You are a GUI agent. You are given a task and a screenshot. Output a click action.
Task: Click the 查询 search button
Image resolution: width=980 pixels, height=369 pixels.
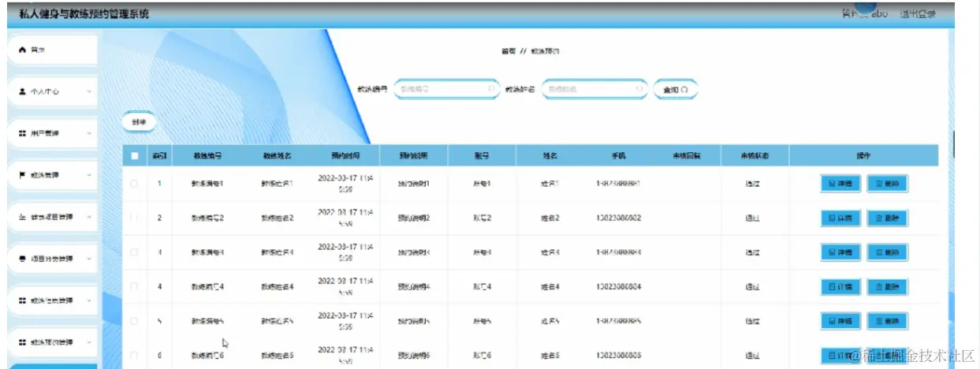(676, 90)
